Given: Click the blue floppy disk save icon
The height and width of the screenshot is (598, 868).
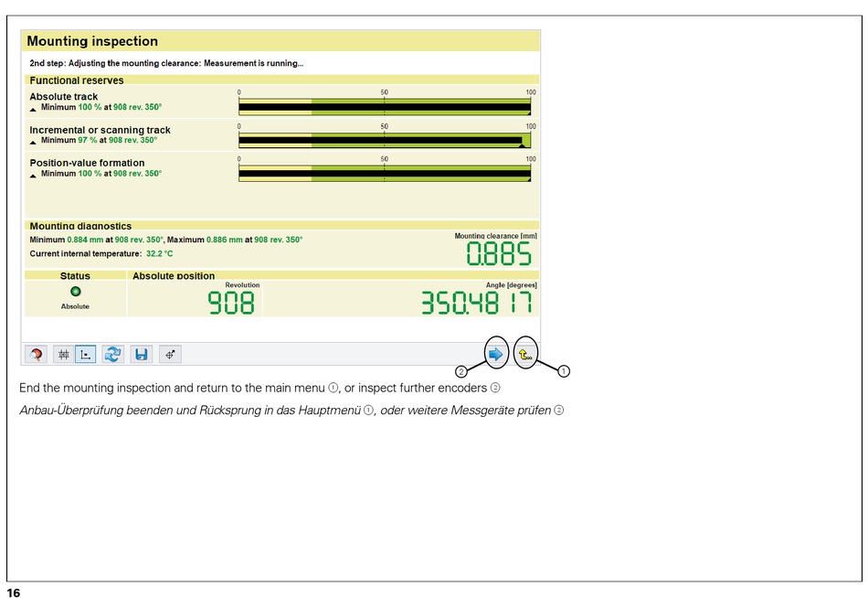Looking at the screenshot, I should [141, 354].
